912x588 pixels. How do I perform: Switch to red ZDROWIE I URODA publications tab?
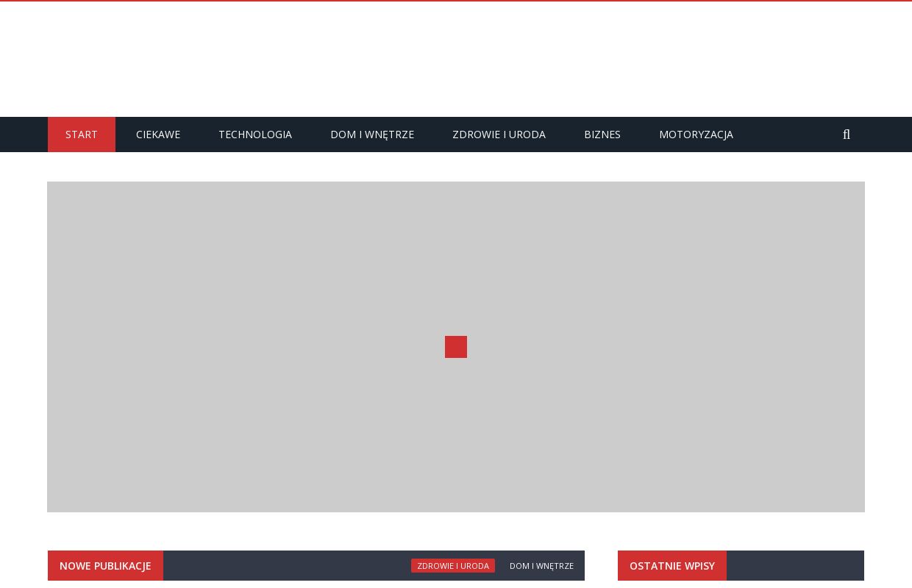coord(453,566)
